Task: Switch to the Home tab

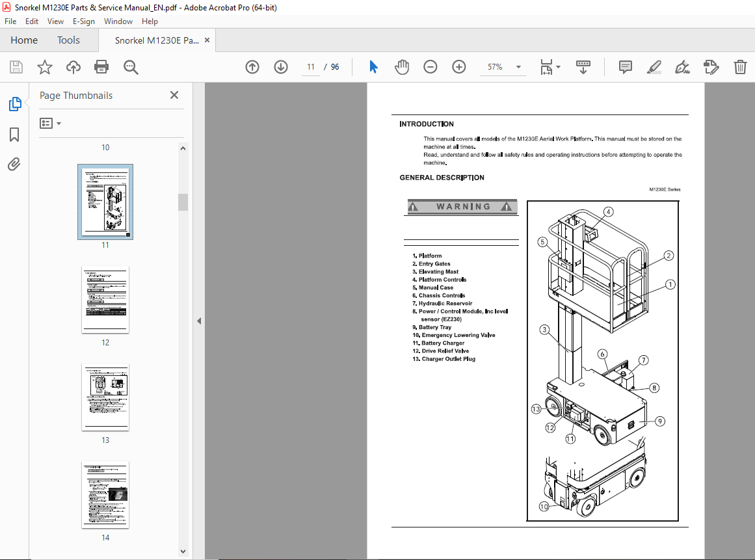Action: 24,40
